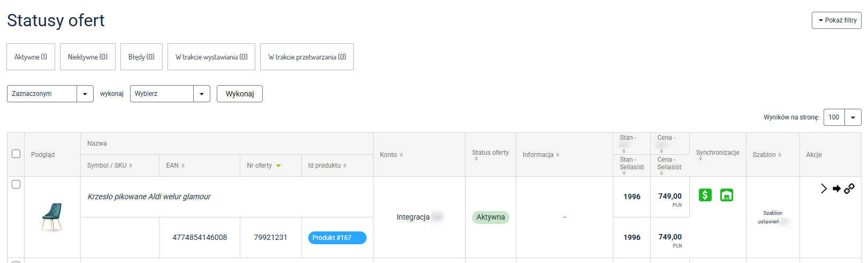
Task: Sort table by EAN column arrows
Action: coord(183,166)
